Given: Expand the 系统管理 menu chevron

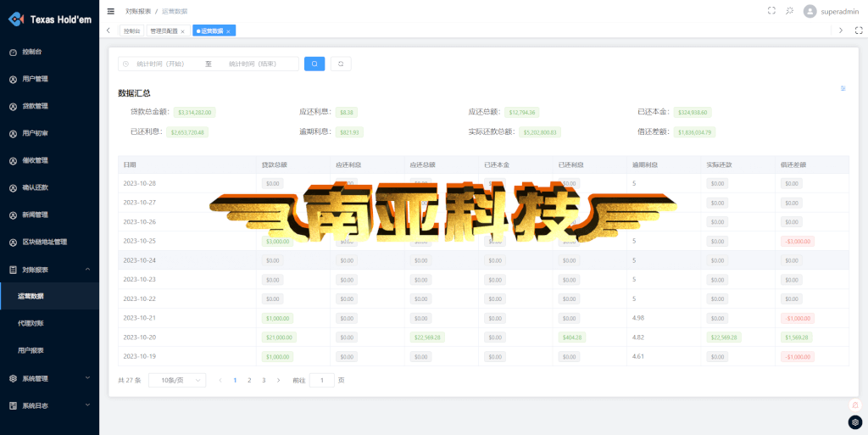Looking at the screenshot, I should tap(87, 378).
